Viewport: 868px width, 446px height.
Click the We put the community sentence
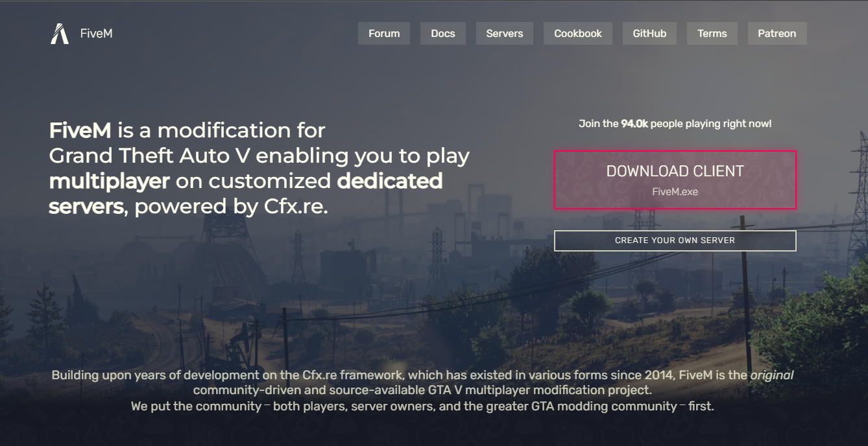coord(422,406)
